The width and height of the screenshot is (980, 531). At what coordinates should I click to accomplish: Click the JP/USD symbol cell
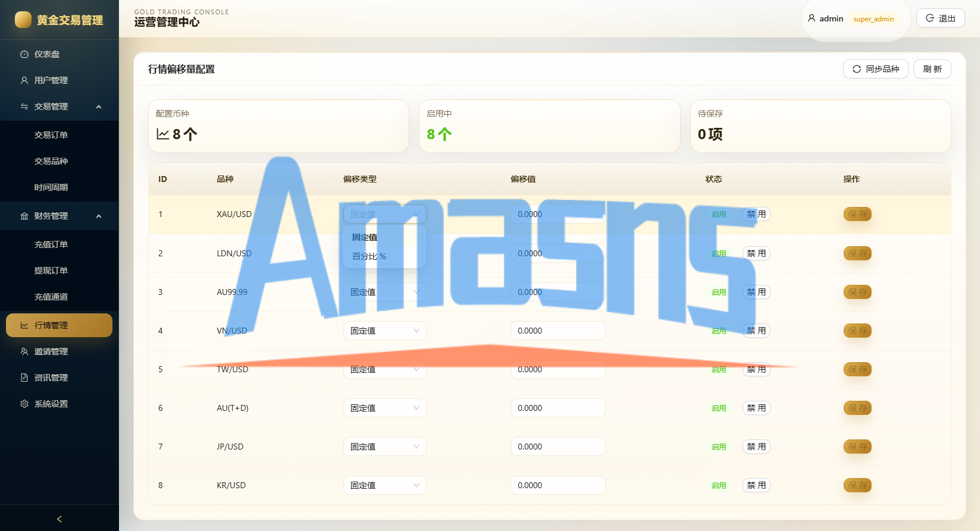point(230,447)
